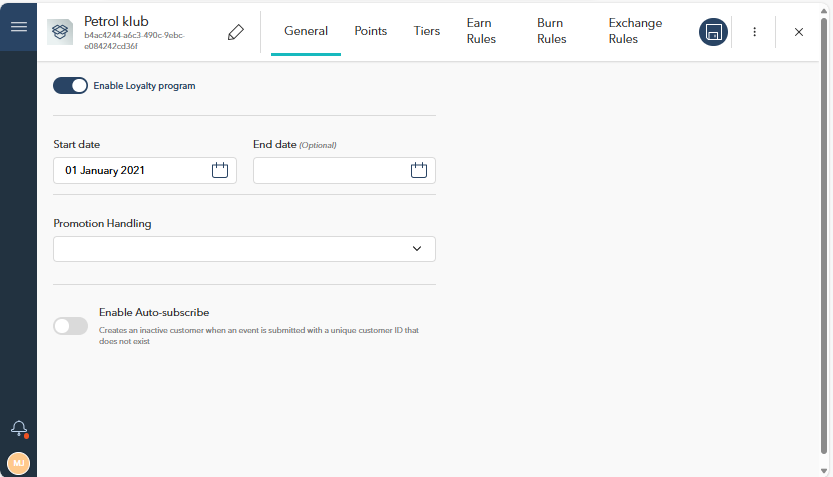Open the more options kebab menu
This screenshot has width=833, height=477.
pos(754,32)
